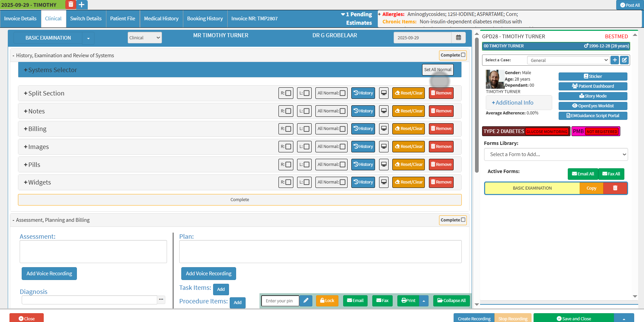Click the red trash icon beside the date tab
The height and width of the screenshot is (322, 644).
(71, 4)
